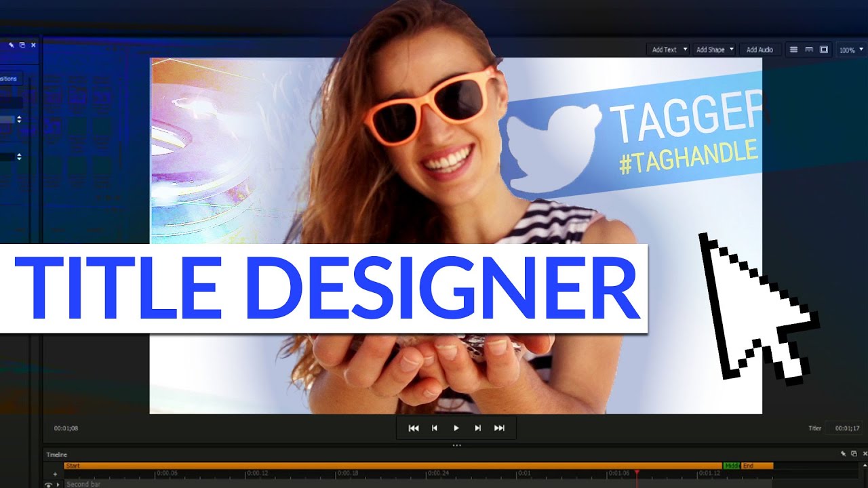Select the orange End segment in timeline
Viewport: 868px width, 488px height.
(757, 466)
